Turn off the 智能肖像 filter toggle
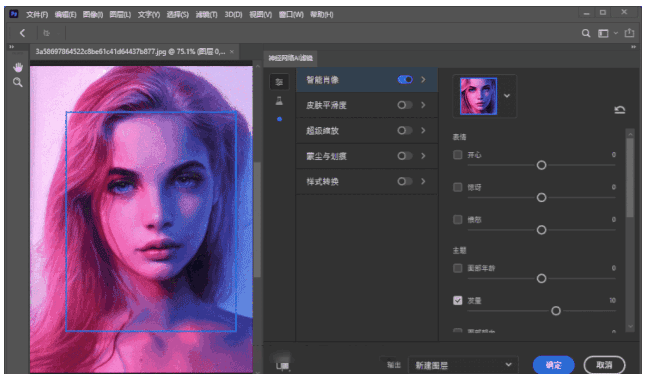This screenshot has height=382, width=648. (x=405, y=80)
